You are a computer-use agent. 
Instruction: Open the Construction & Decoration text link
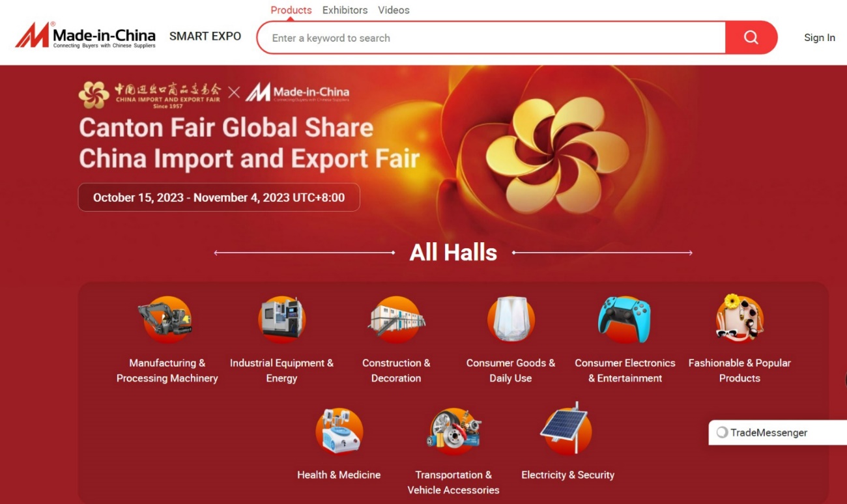point(396,371)
